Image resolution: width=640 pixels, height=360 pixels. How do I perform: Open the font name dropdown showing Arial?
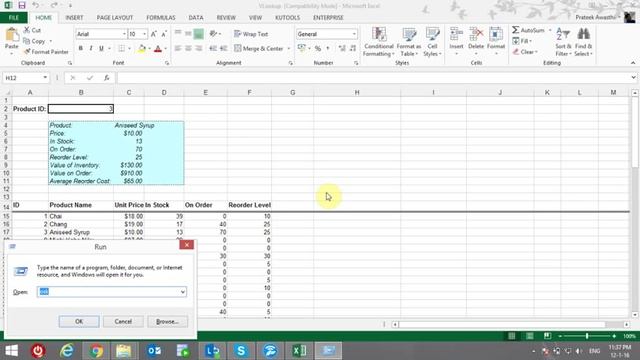124,34
